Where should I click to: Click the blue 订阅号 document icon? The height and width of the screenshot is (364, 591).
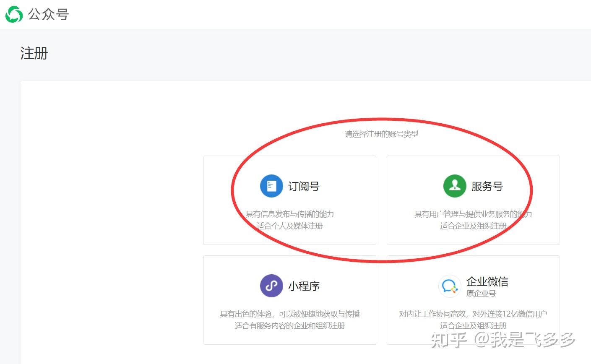(271, 186)
